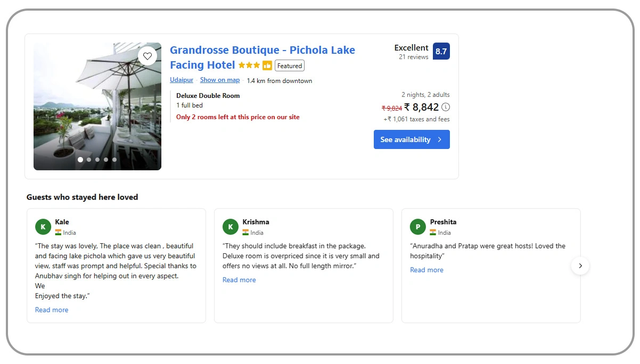Select the first carousel dot on the photo
640x364 pixels.
[80, 159]
